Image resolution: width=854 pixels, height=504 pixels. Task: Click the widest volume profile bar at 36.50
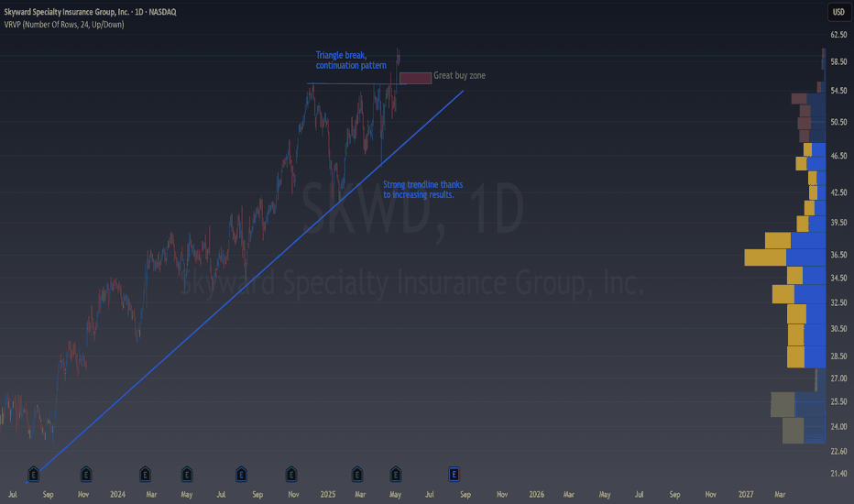785,257
